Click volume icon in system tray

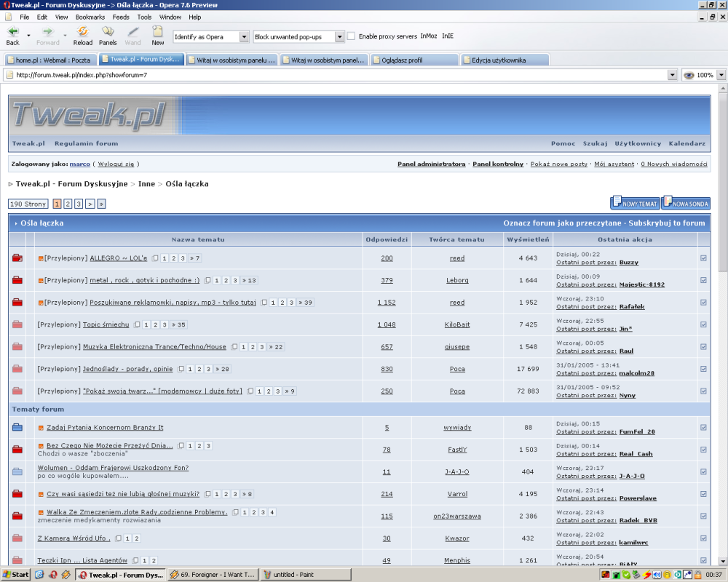(657, 575)
